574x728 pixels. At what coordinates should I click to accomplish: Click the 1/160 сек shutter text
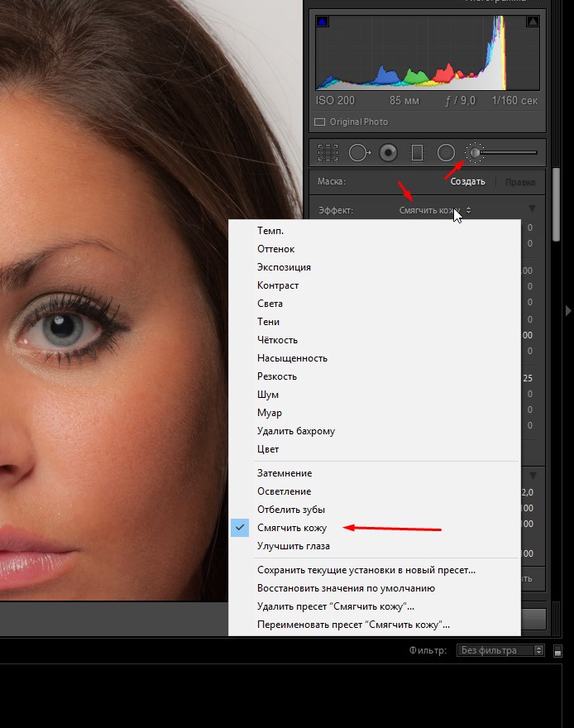tap(514, 100)
